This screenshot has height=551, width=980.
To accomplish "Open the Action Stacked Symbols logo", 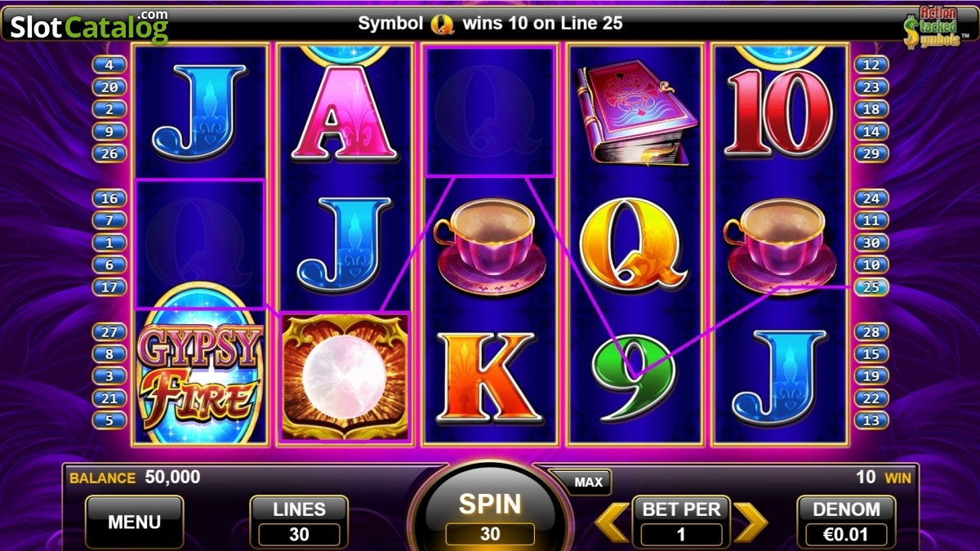I will (x=933, y=26).
